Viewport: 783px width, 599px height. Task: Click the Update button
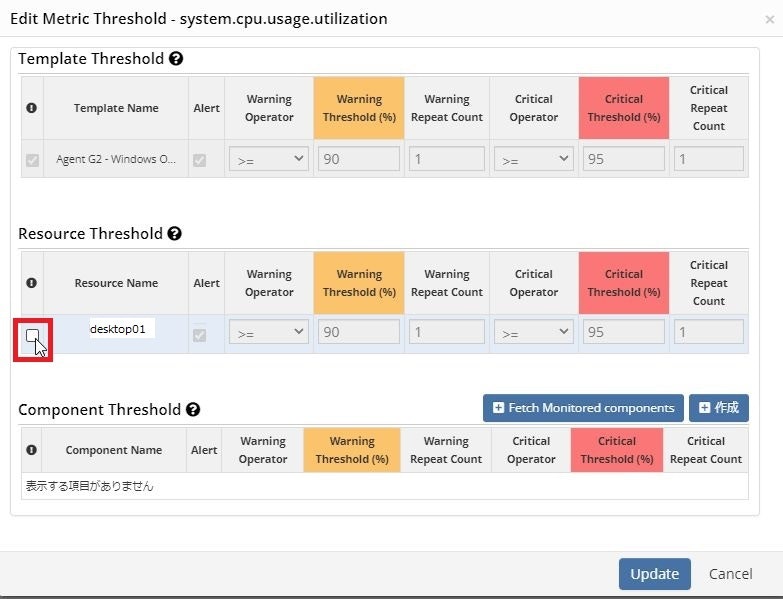pos(655,574)
